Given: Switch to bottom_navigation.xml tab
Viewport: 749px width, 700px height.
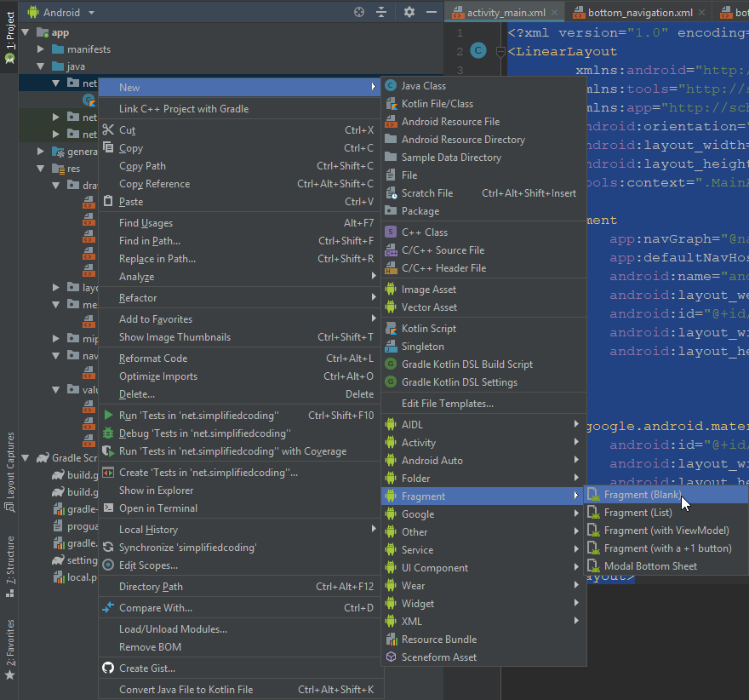Looking at the screenshot, I should point(640,13).
